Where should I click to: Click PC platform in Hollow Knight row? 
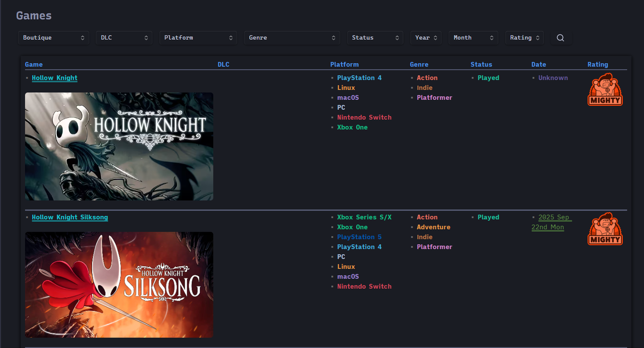pos(341,107)
